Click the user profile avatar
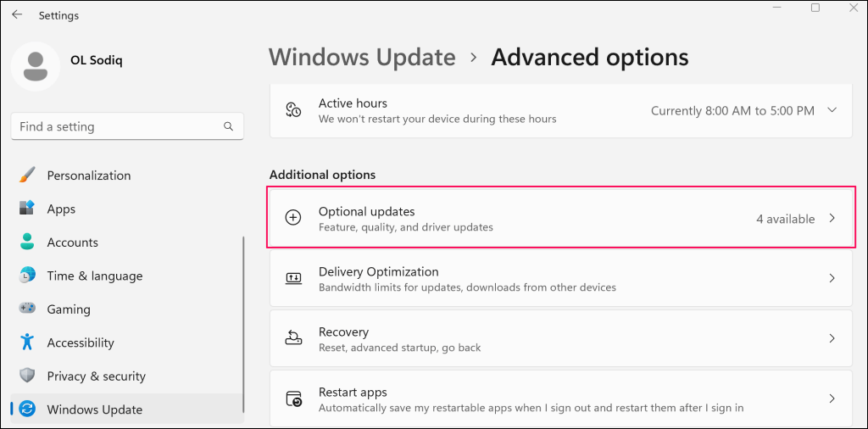 click(x=36, y=66)
